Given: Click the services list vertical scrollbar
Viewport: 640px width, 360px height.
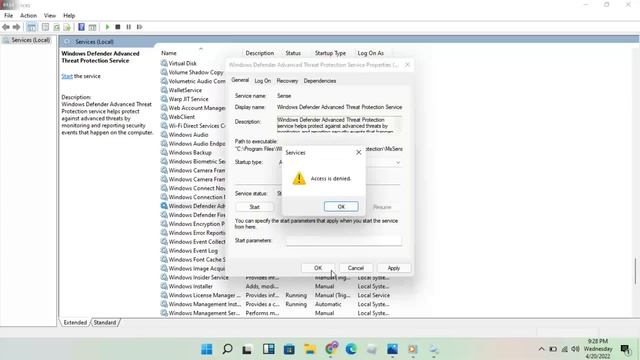Looking at the screenshot, I should pos(636,271).
